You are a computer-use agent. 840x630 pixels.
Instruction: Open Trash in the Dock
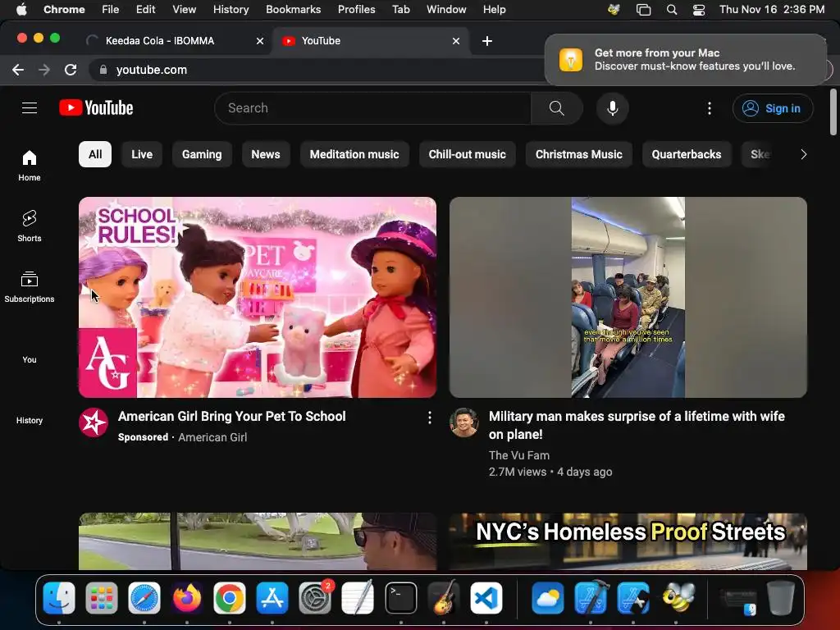pyautogui.click(x=781, y=598)
